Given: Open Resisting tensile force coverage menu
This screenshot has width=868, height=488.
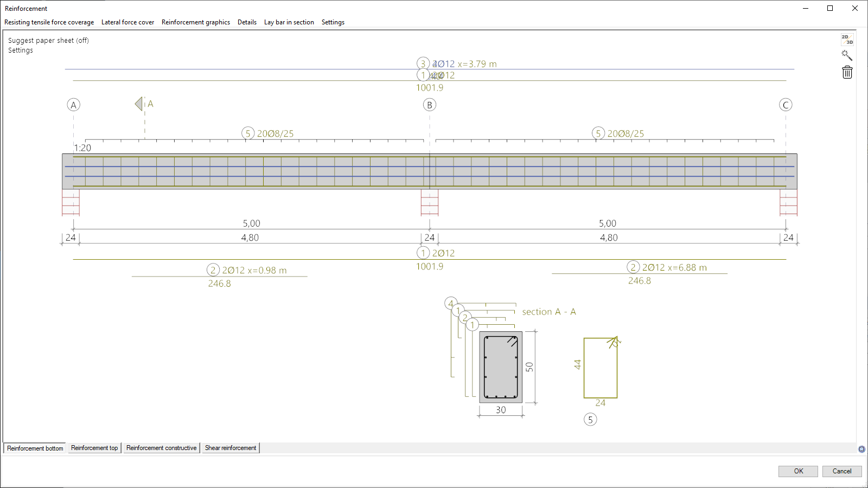Looking at the screenshot, I should pyautogui.click(x=49, y=22).
